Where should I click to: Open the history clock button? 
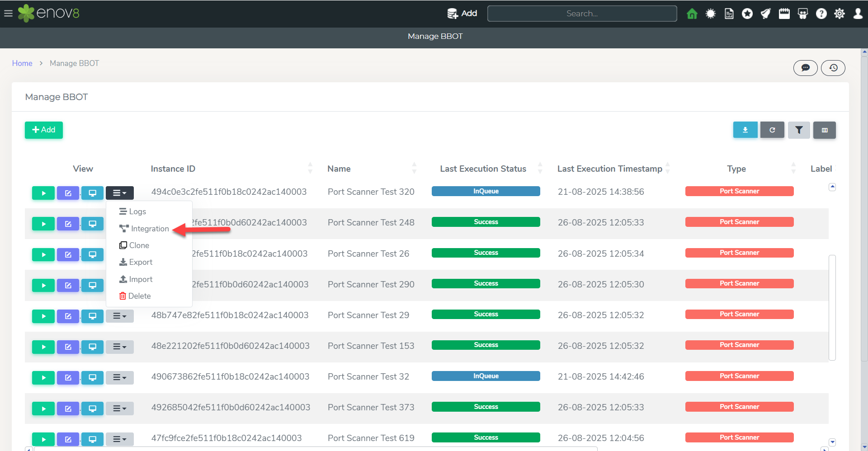tap(833, 68)
